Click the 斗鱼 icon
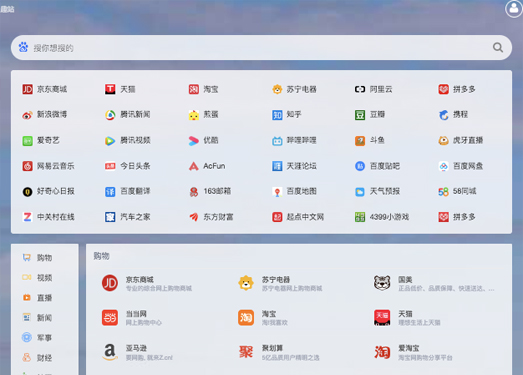The width and height of the screenshot is (523, 375). pos(360,140)
